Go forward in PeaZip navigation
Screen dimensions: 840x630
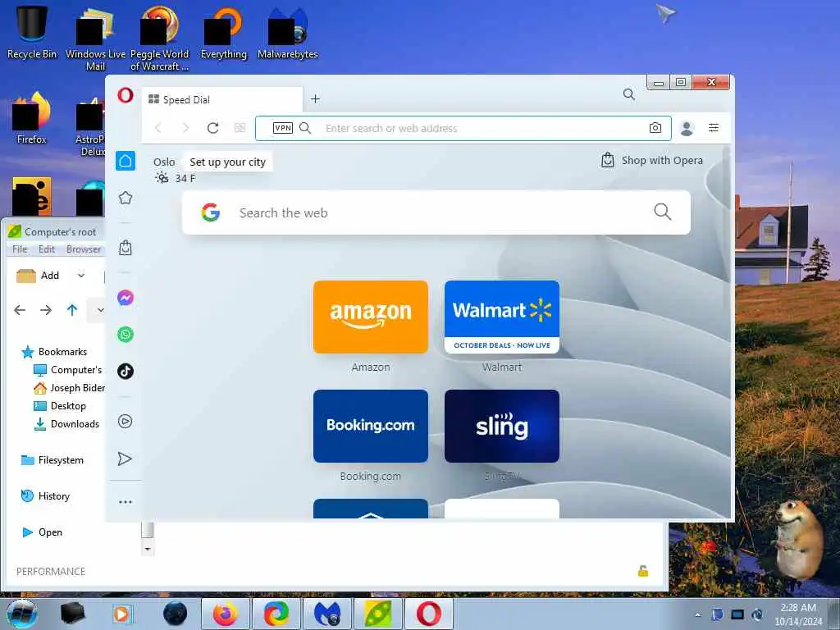coord(46,309)
